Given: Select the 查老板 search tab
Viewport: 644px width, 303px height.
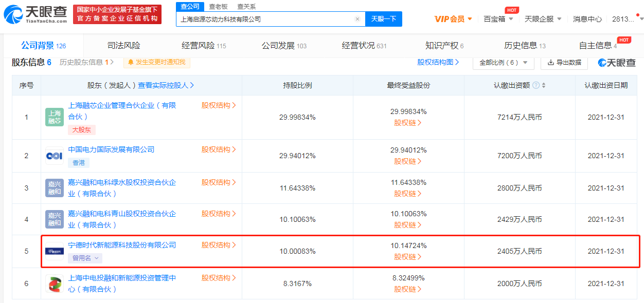Looking at the screenshot, I should [x=218, y=7].
